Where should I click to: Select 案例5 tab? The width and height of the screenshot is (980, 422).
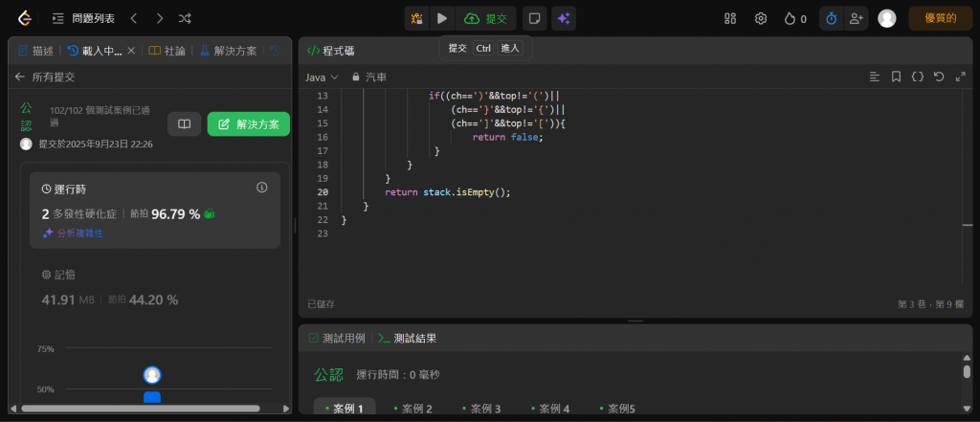617,409
